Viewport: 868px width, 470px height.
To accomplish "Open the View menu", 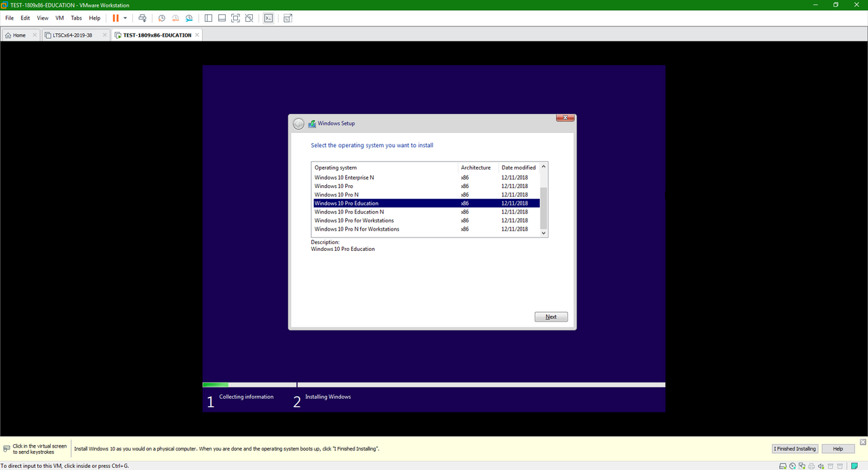I will click(x=43, y=18).
